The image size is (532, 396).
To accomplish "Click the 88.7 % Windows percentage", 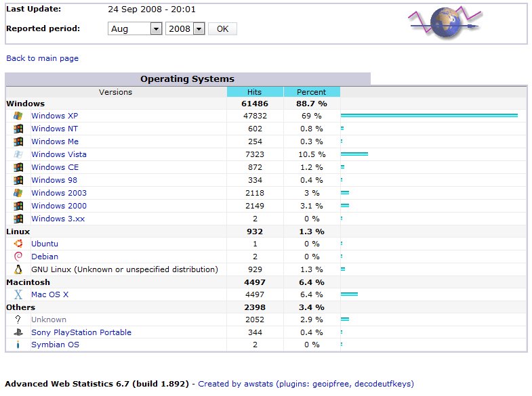I will 312,104.
